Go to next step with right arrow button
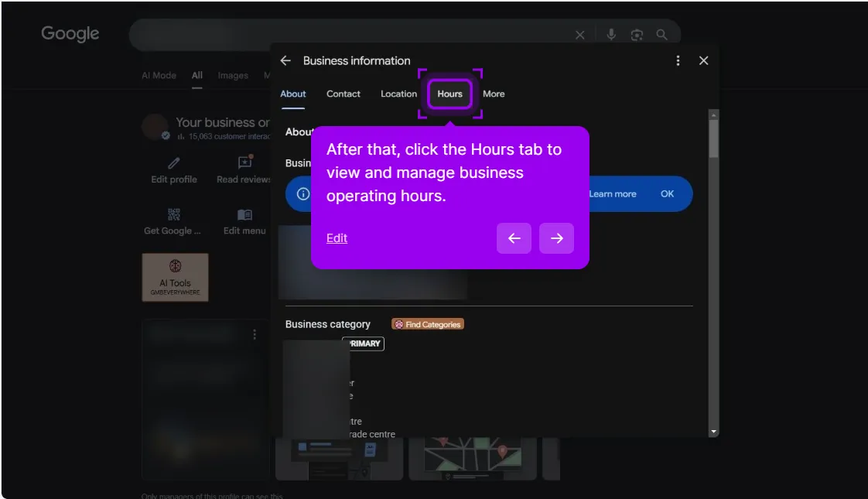The width and height of the screenshot is (868, 499). click(556, 238)
